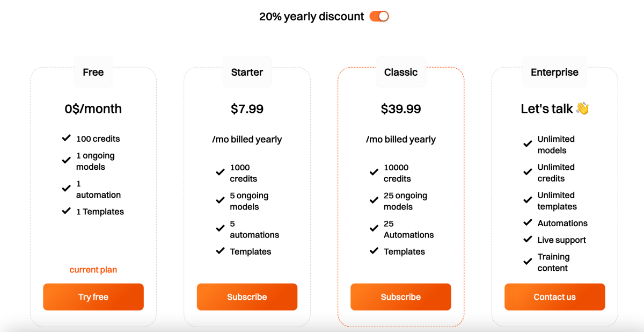Click checkmark next to 1 Templates
This screenshot has height=332, width=644.
(x=66, y=211)
